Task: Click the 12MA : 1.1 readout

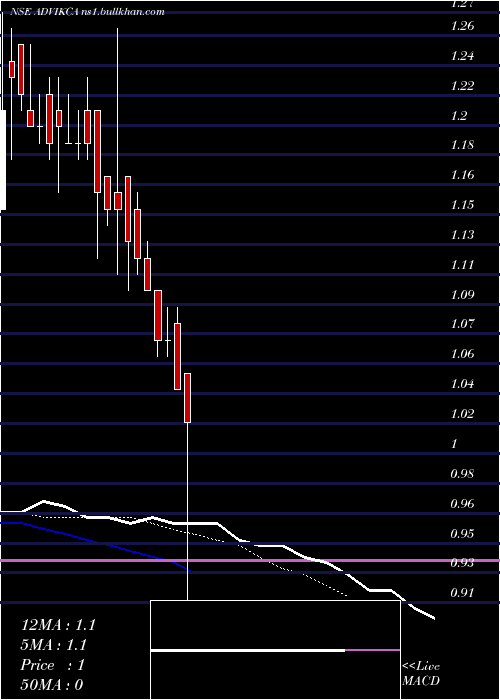Action: click(58, 625)
